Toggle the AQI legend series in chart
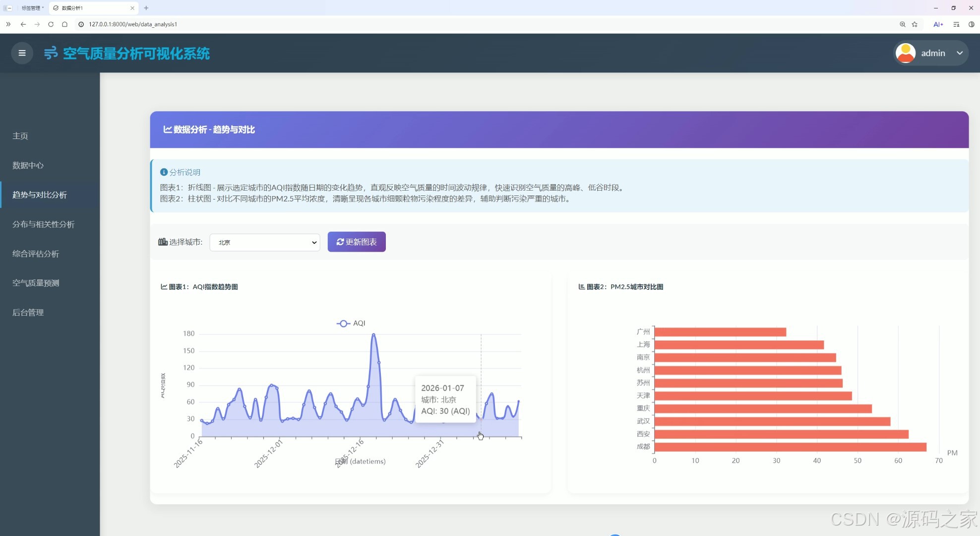Image resolution: width=980 pixels, height=536 pixels. point(351,323)
